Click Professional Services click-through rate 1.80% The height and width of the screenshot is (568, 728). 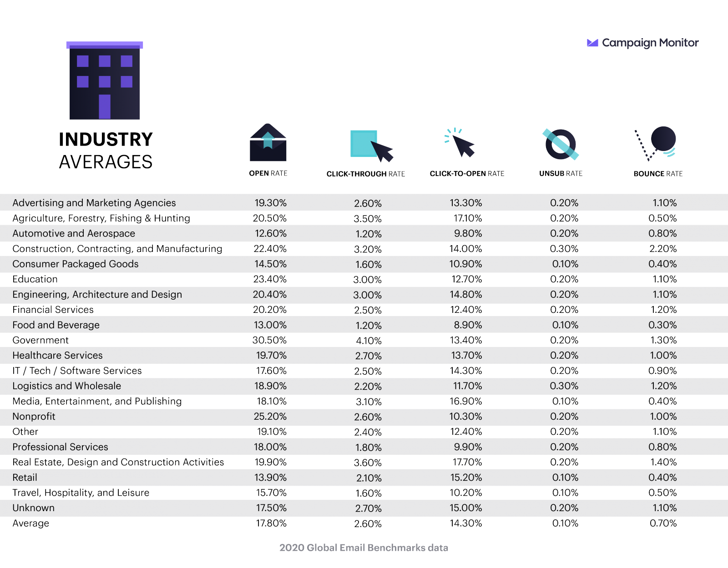369,447
